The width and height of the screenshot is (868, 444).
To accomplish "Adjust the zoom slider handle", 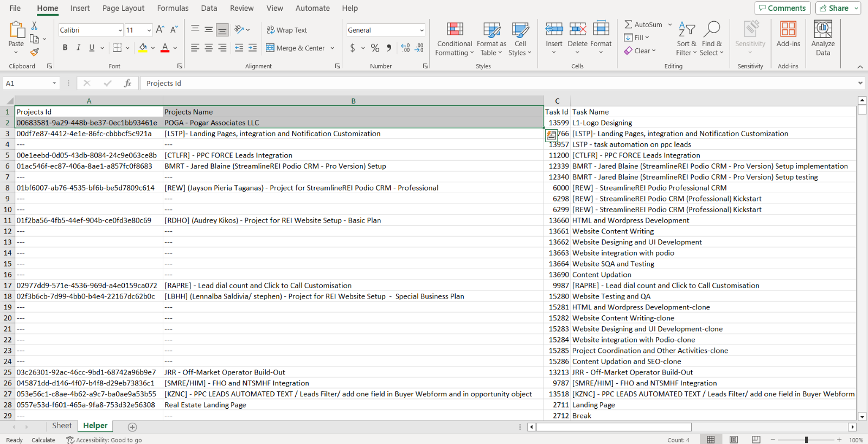I will point(806,440).
